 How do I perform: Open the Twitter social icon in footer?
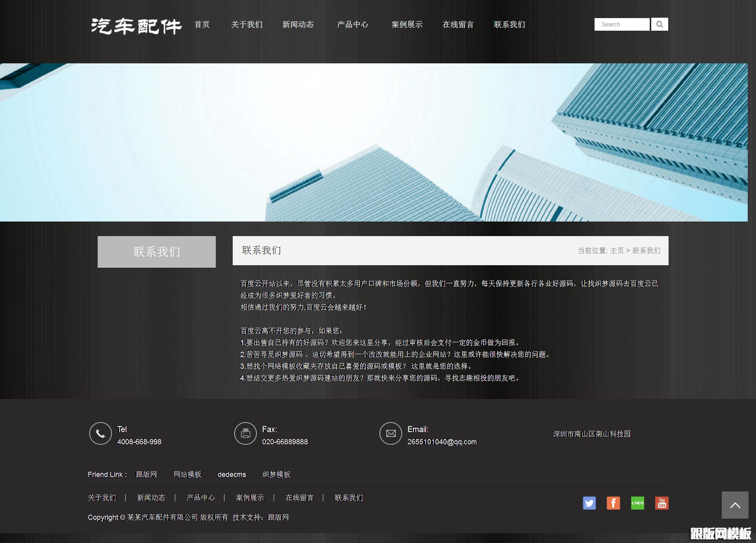[589, 502]
